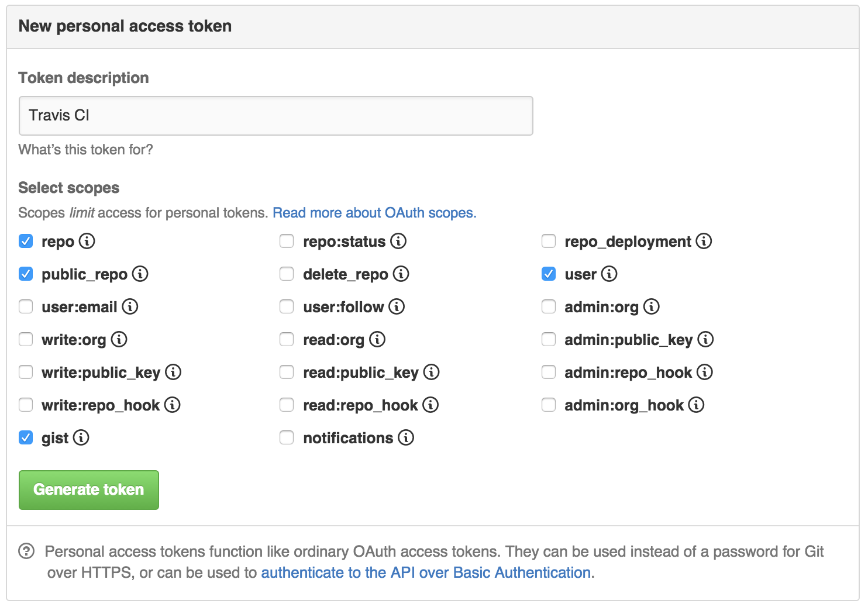Image resolution: width=868 pixels, height=607 pixels.
Task: Check the user:email scope box
Action: 26,306
